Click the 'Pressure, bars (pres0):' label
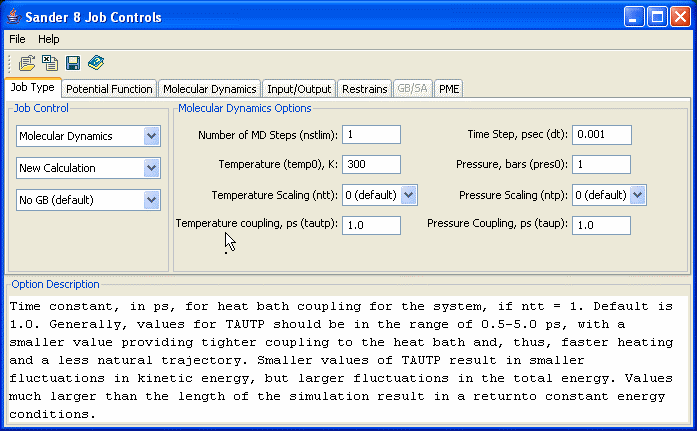This screenshot has width=697, height=431. click(512, 164)
